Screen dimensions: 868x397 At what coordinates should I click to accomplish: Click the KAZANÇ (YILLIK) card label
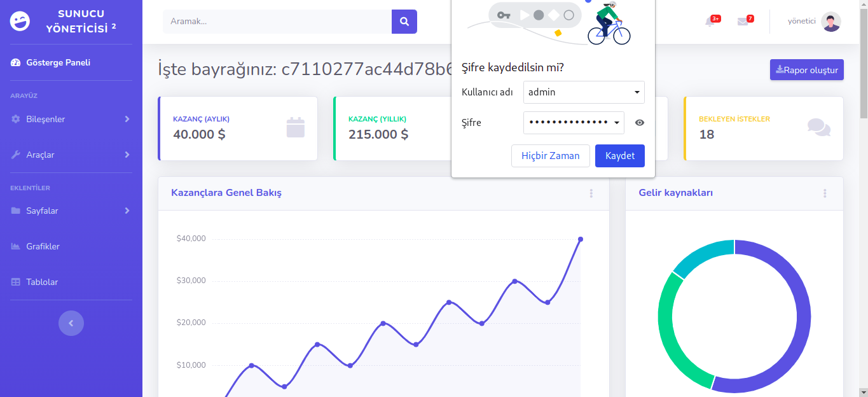pyautogui.click(x=377, y=119)
